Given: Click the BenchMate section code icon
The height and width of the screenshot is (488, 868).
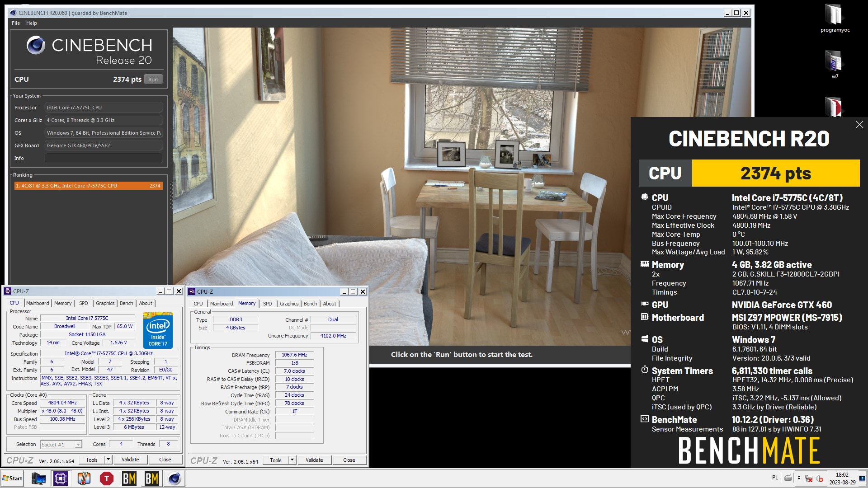Looking at the screenshot, I should coord(645,419).
